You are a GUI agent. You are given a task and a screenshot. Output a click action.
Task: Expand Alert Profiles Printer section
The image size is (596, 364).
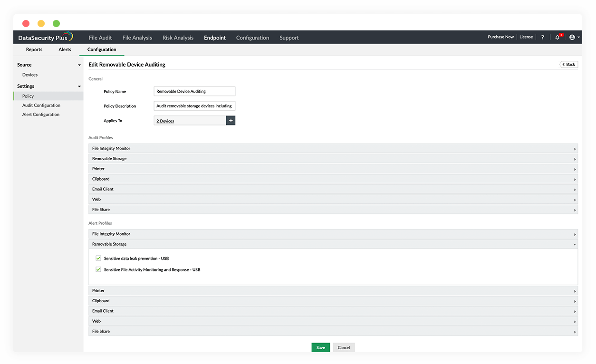point(333,290)
